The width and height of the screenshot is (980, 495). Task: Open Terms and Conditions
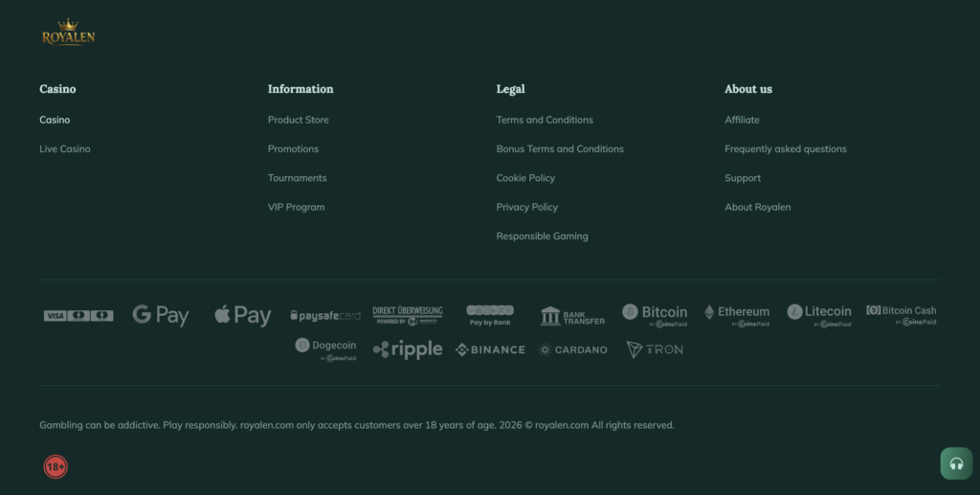(545, 120)
